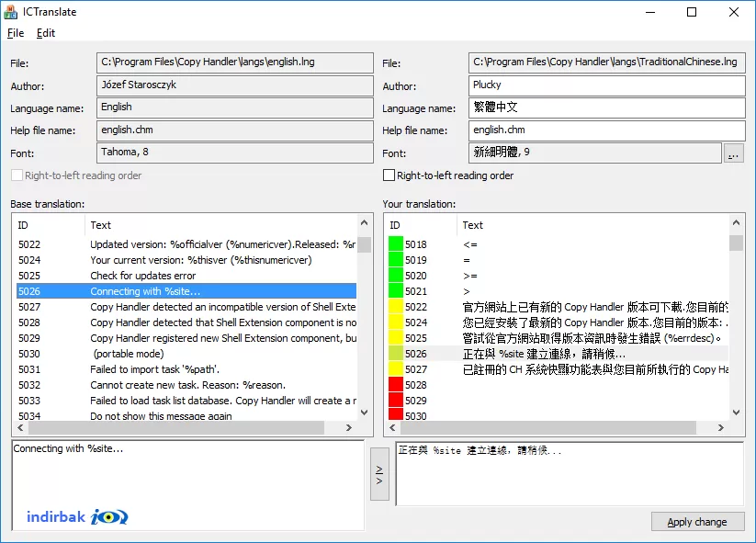This screenshot has width=756, height=543.
Task: Click right arrow of Base translation horizontal scrollbar
Action: pyautogui.click(x=349, y=428)
